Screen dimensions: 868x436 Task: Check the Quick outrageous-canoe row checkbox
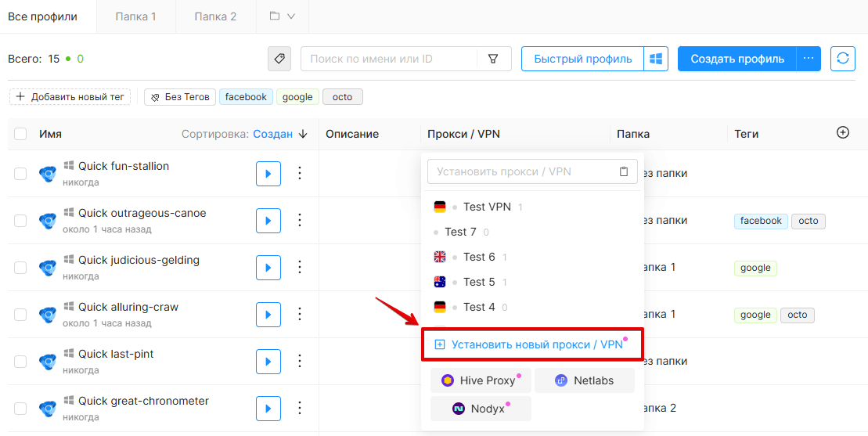click(x=20, y=221)
